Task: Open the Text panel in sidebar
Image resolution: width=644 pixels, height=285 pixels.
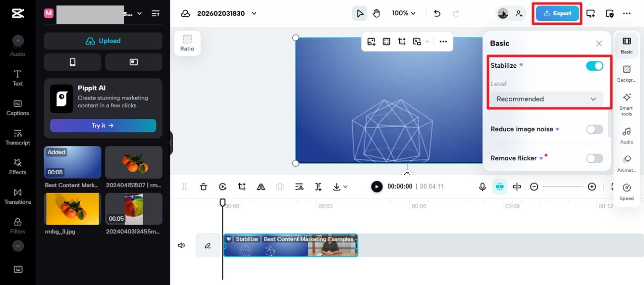Action: (x=18, y=78)
